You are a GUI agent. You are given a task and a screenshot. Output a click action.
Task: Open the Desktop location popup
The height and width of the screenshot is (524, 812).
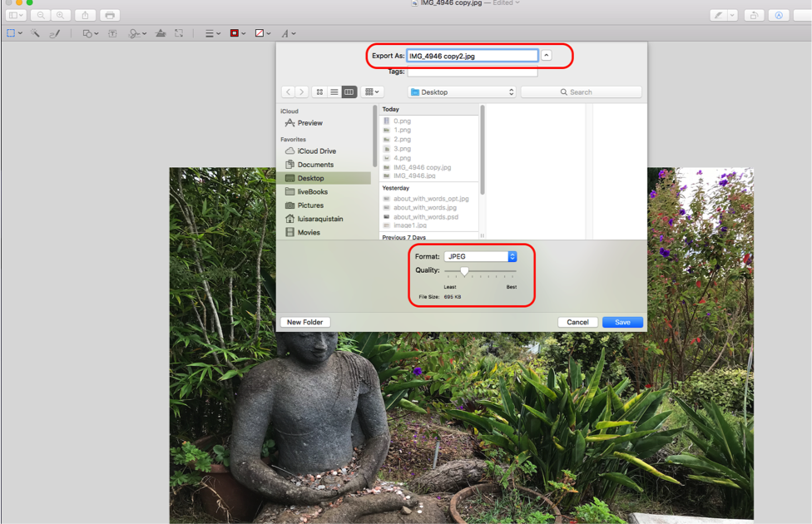click(462, 92)
